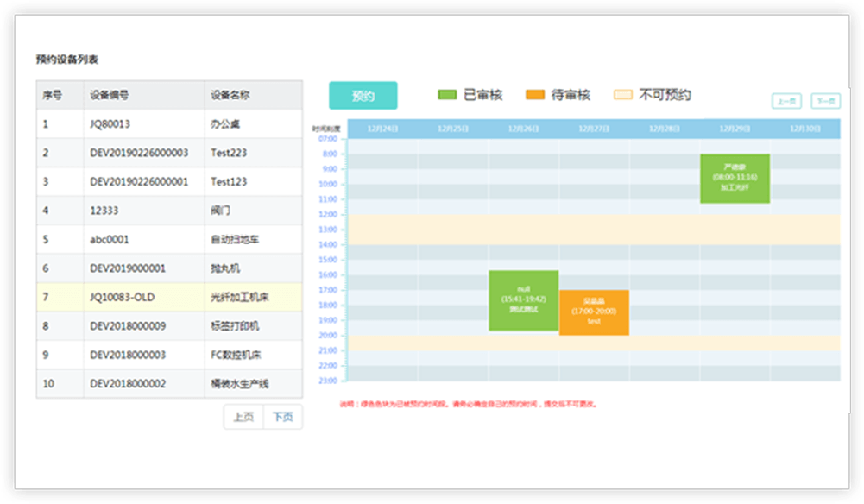The width and height of the screenshot is (864, 504).
Task: Select the 自动扫地车 device row
Action: 169,239
